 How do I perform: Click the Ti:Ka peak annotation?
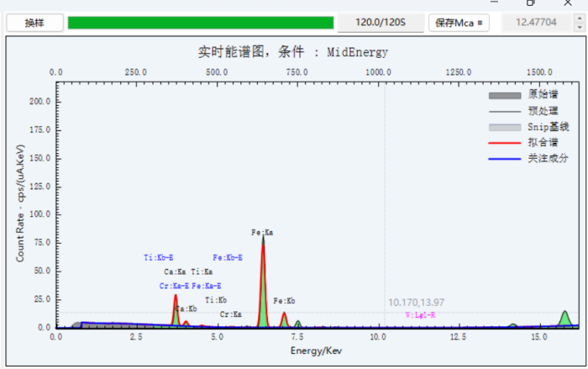(202, 271)
